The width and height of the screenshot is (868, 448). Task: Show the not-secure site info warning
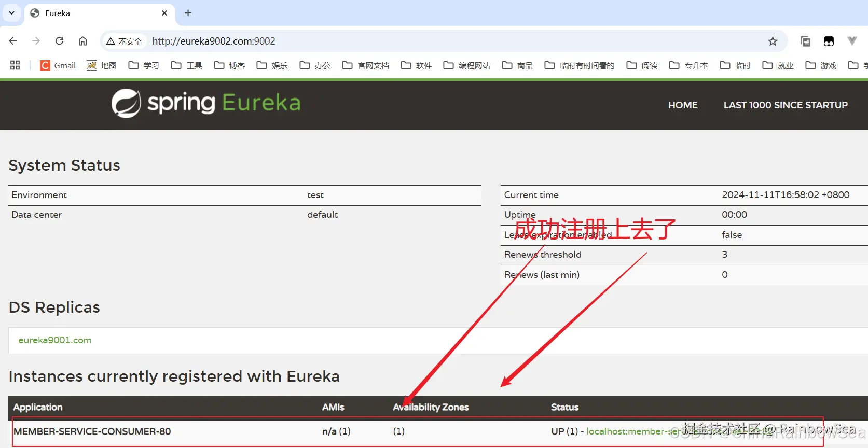pyautogui.click(x=124, y=41)
